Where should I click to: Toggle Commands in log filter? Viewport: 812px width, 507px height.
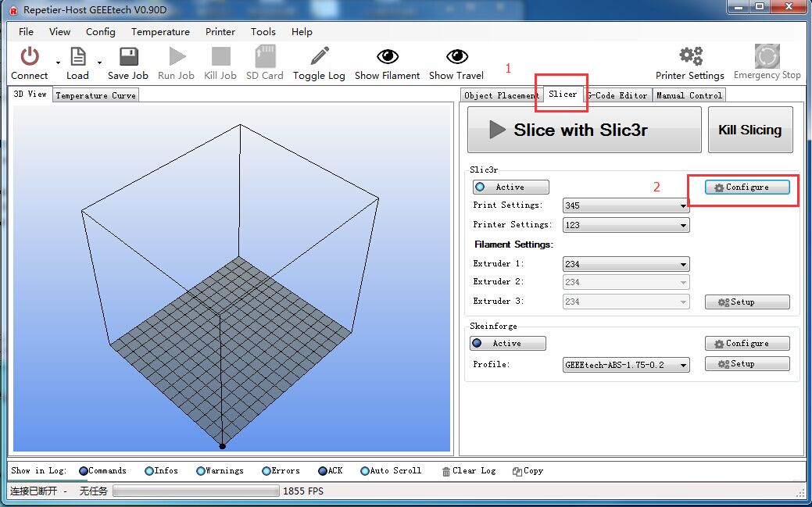point(102,471)
